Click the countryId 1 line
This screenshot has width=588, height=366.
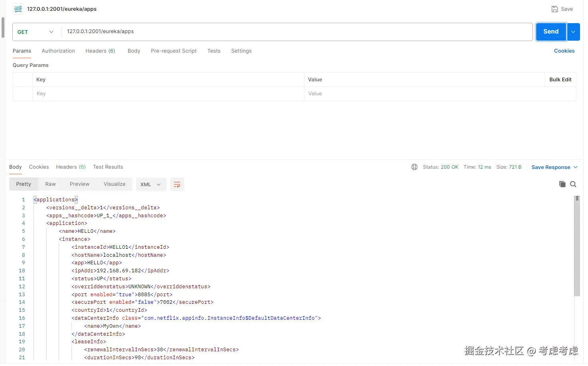(109, 310)
